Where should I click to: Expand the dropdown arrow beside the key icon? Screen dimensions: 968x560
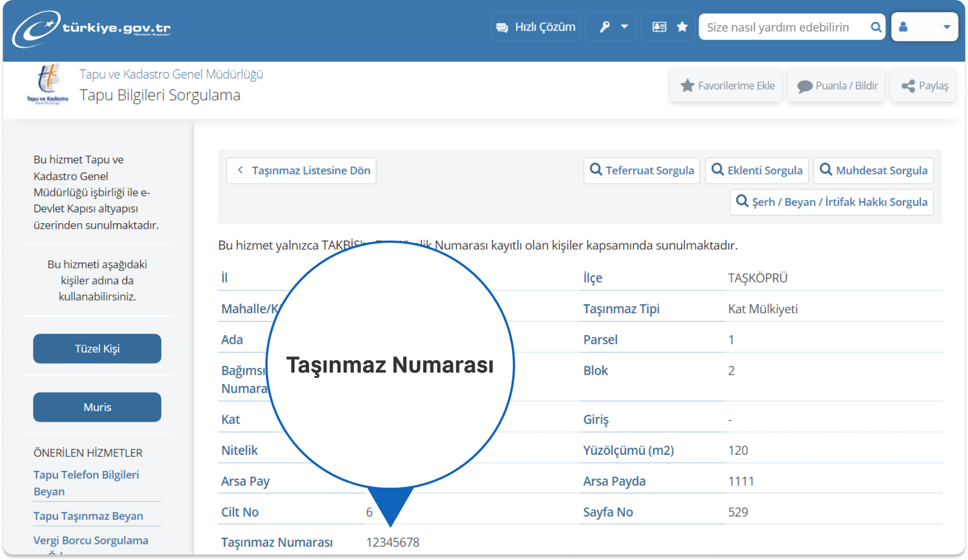(624, 27)
